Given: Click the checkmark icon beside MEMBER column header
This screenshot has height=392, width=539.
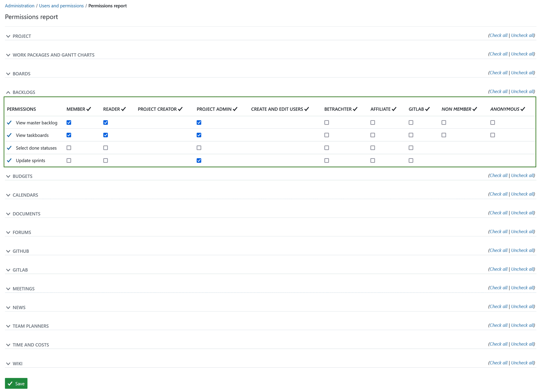Looking at the screenshot, I should (89, 109).
